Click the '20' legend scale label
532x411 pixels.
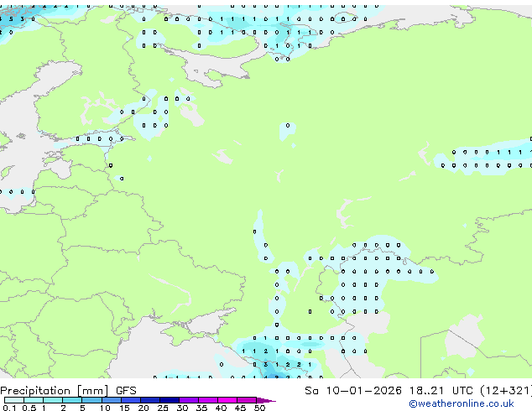pyautogui.click(x=143, y=408)
